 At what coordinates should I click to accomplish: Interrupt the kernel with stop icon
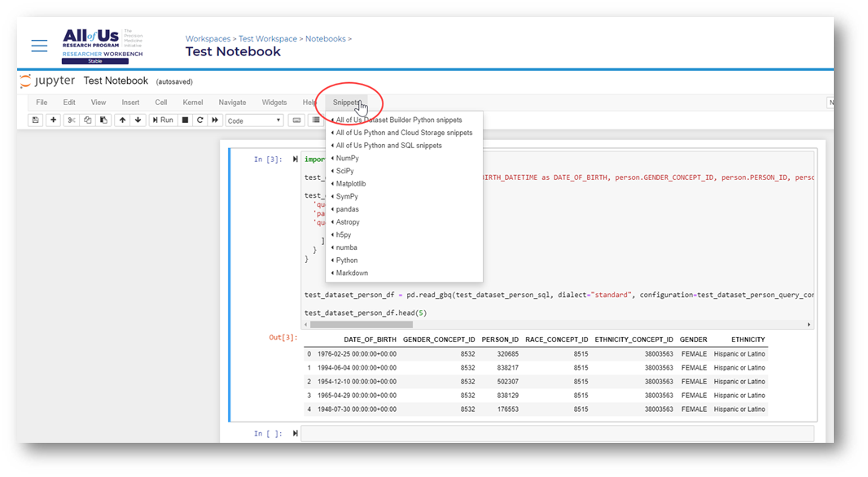tap(185, 120)
